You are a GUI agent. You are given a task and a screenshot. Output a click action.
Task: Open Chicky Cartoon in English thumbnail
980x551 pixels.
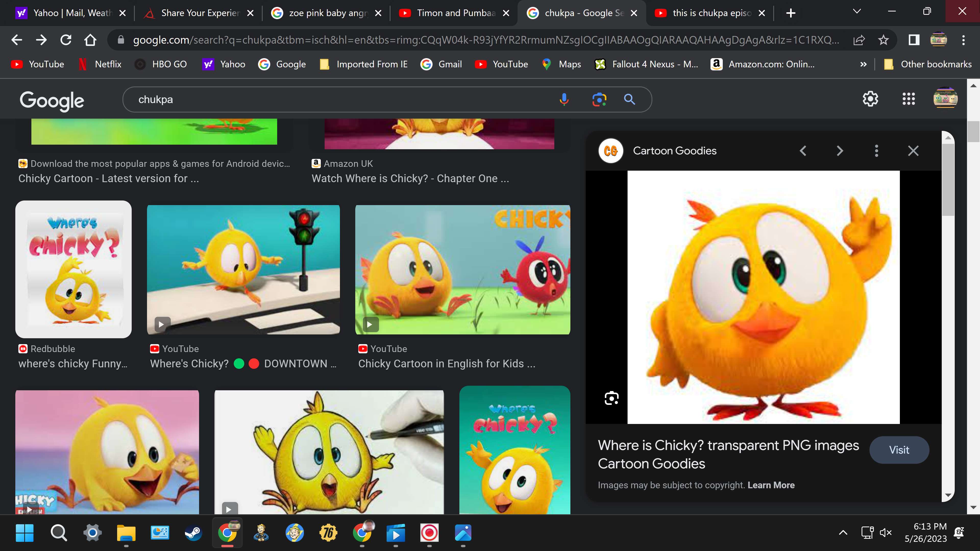coord(463,270)
